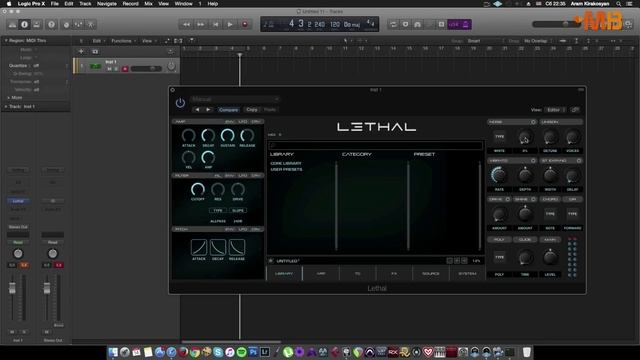Go to previous plugin setting arrow
The image size is (640, 360).
coord(198,109)
